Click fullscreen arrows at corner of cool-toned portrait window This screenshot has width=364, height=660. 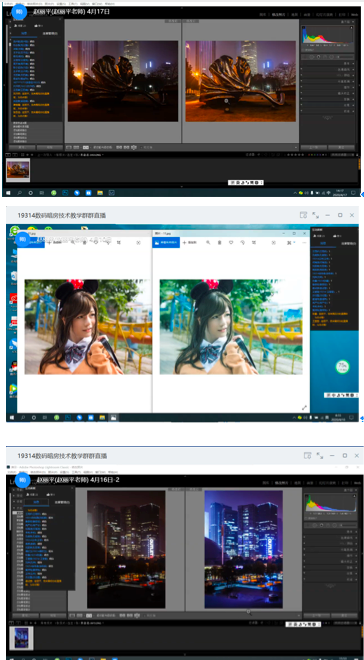coord(304,407)
